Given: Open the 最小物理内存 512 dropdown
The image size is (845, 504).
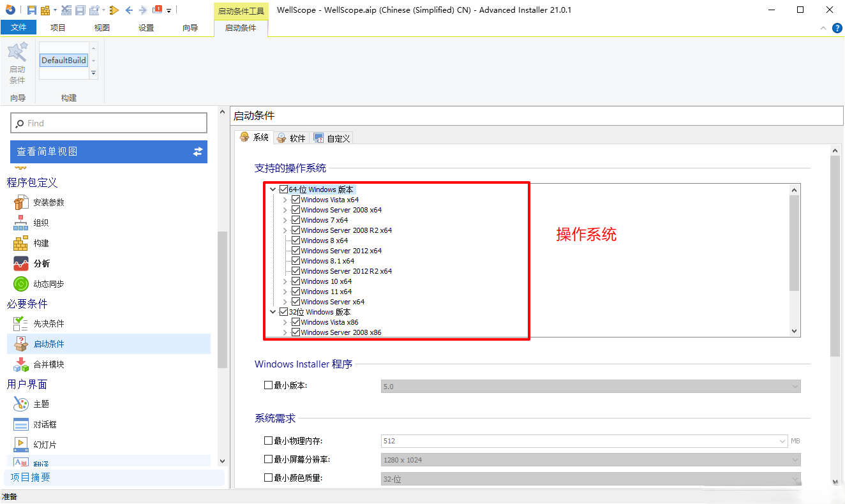Looking at the screenshot, I should (585, 441).
